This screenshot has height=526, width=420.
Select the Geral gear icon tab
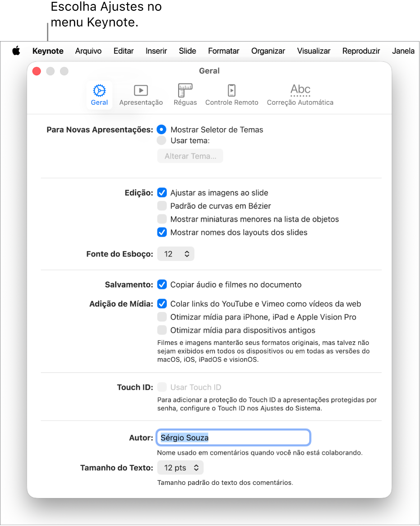(x=99, y=95)
